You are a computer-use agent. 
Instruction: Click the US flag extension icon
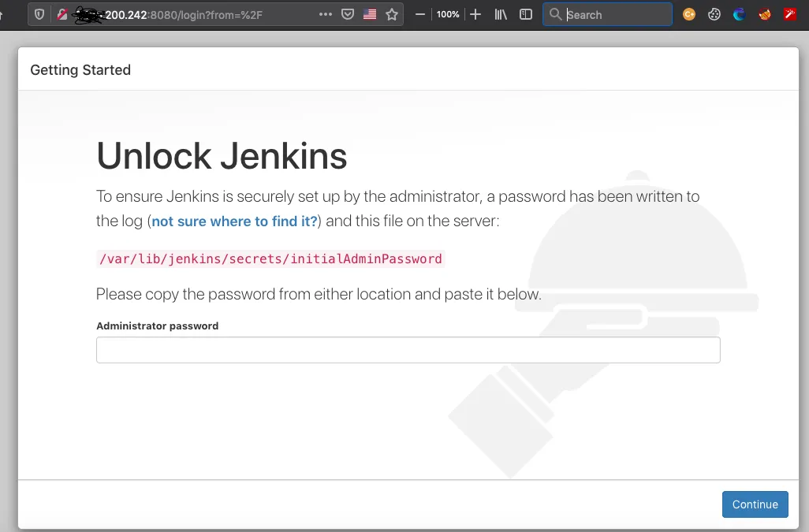tap(370, 14)
